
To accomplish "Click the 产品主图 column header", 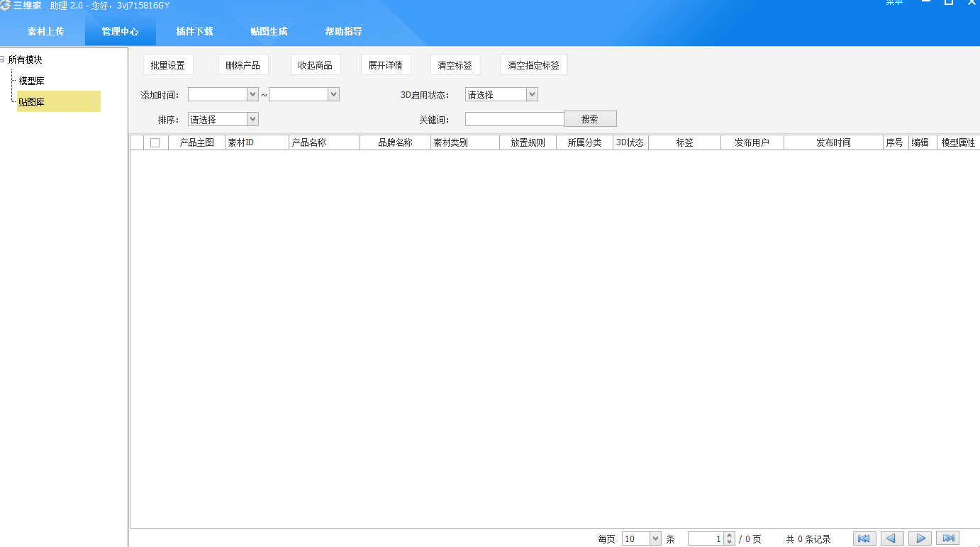I will tap(197, 142).
